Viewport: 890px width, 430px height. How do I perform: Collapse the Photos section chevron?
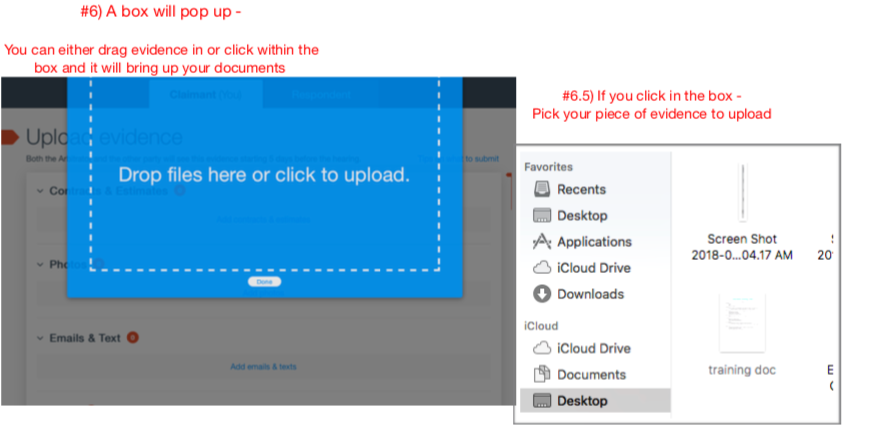click(x=40, y=264)
